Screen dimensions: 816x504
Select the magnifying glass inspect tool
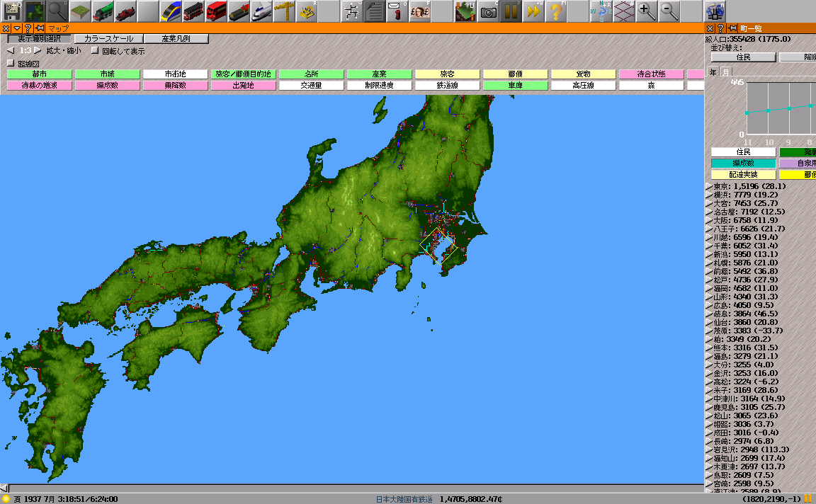(57, 11)
